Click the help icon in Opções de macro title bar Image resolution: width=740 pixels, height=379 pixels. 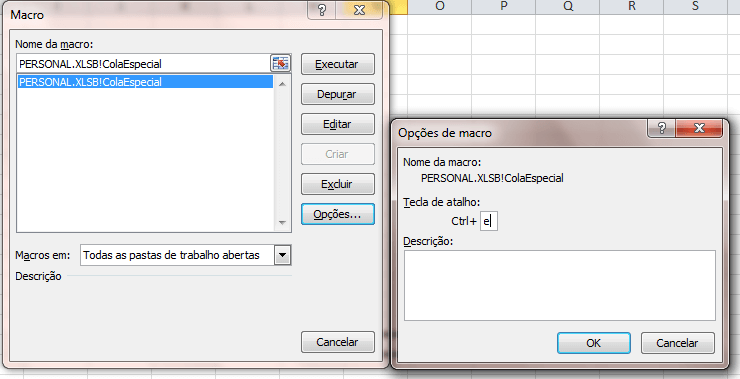click(662, 128)
